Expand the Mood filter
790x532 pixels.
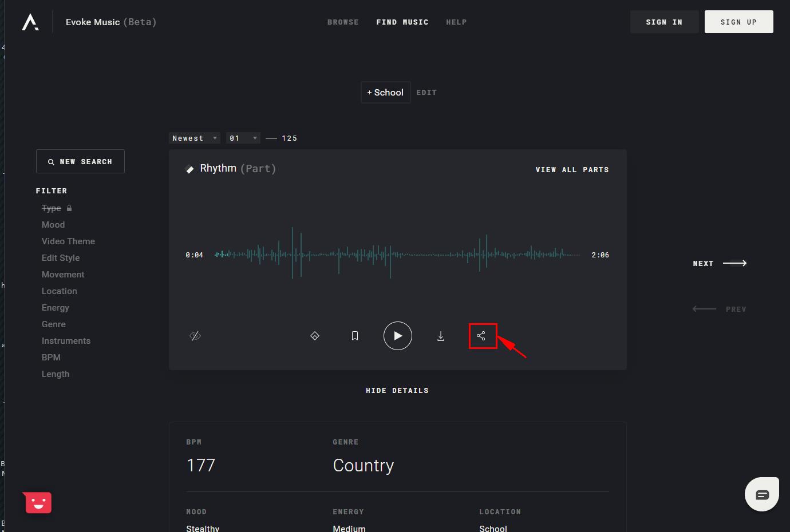pyautogui.click(x=53, y=225)
